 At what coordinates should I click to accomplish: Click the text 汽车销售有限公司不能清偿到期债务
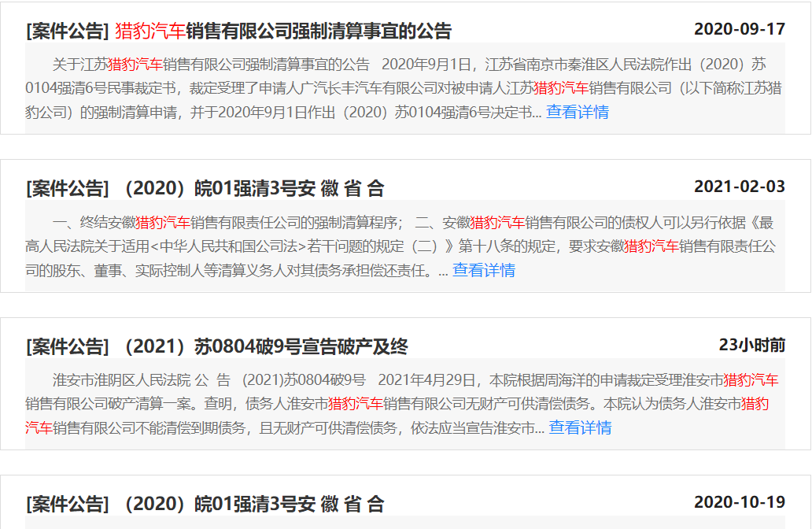tap(135, 427)
